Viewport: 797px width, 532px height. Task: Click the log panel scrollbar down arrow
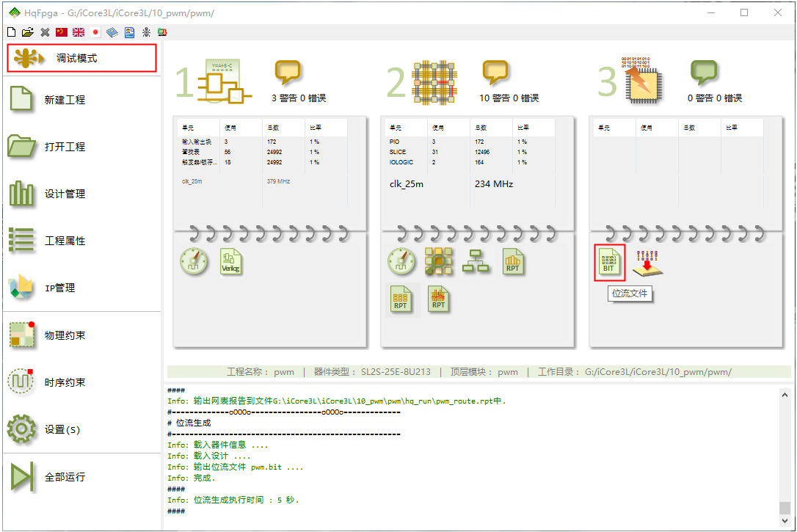(x=785, y=522)
